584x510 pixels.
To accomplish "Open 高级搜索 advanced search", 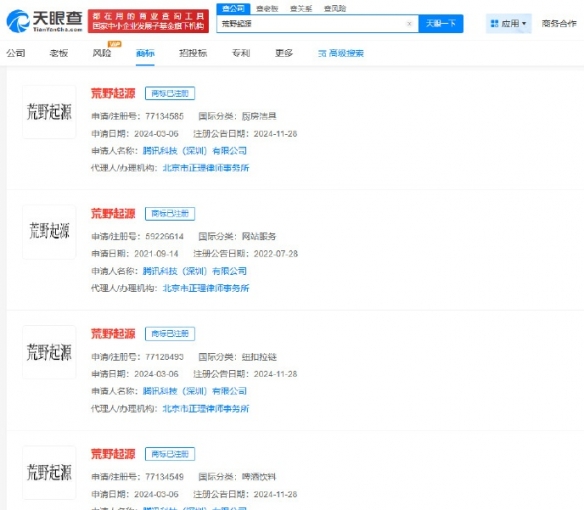I will [341, 53].
